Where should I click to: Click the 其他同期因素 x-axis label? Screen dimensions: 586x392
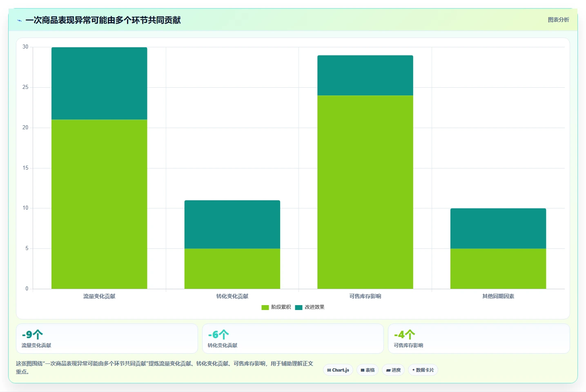498,296
